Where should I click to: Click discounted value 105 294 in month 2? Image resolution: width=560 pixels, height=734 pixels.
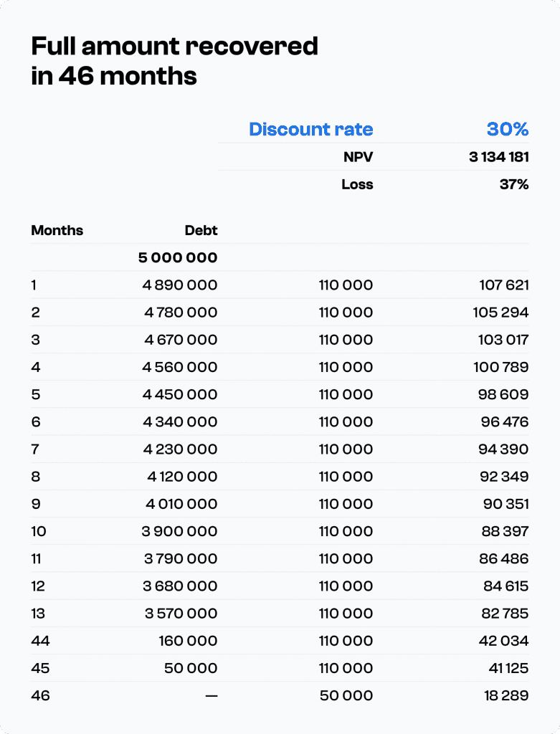(500, 313)
